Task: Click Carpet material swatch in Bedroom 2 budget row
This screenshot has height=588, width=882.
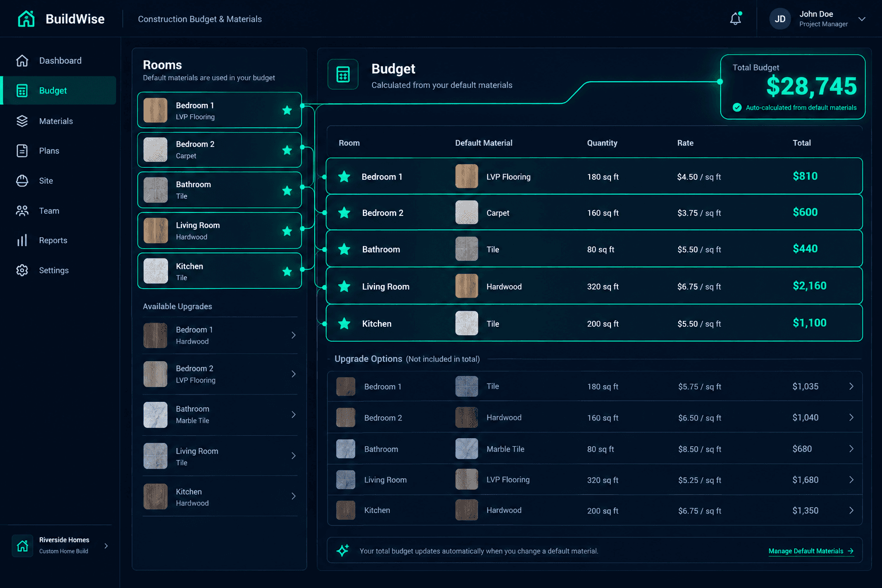Action: tap(467, 212)
